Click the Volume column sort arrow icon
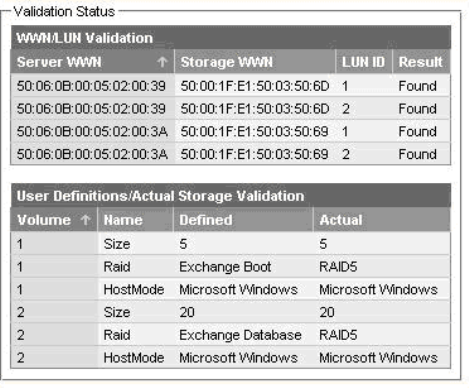The image size is (469, 388). point(86,220)
